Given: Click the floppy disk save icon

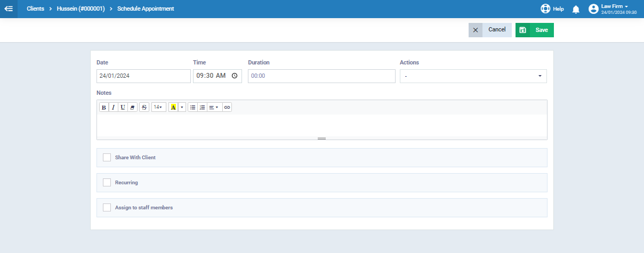Looking at the screenshot, I should tap(522, 30).
